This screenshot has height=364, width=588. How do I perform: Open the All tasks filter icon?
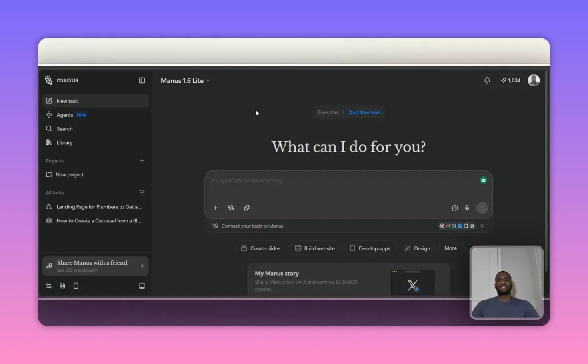click(142, 192)
